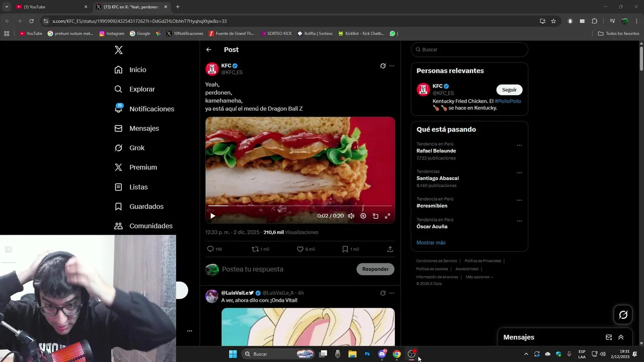Open the more options menu on KFC's post
Screen dimensions: 644x362
(x=392, y=66)
